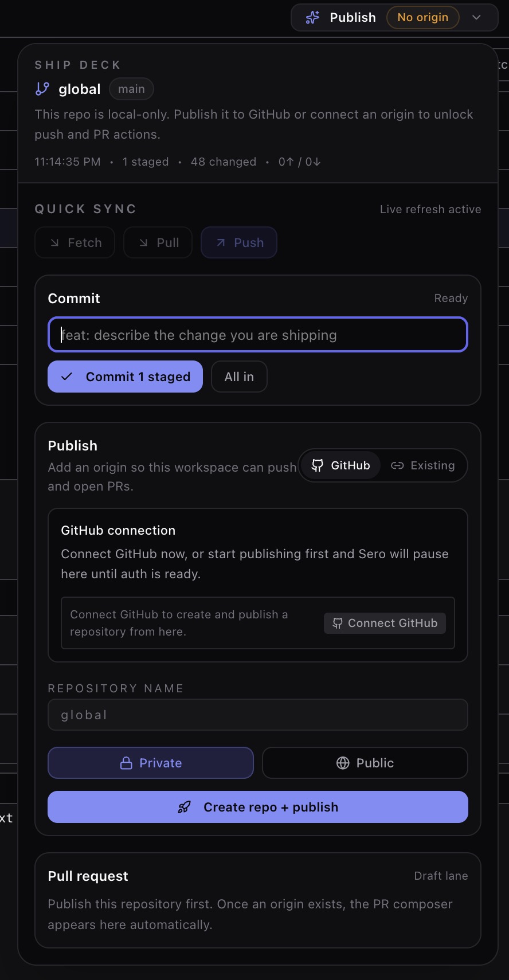
Task: Toggle the All in commit option
Action: point(239,377)
